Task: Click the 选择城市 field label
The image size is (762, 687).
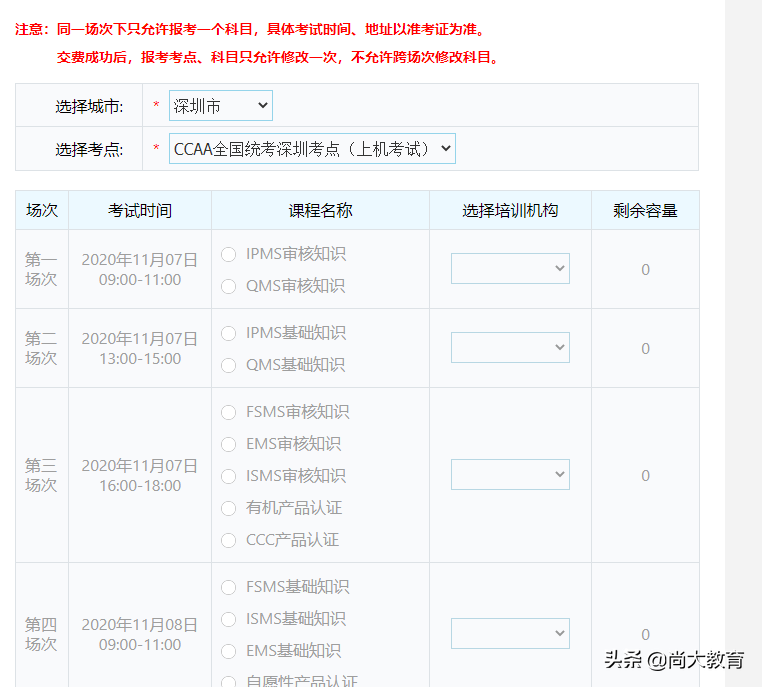Action: pos(89,106)
